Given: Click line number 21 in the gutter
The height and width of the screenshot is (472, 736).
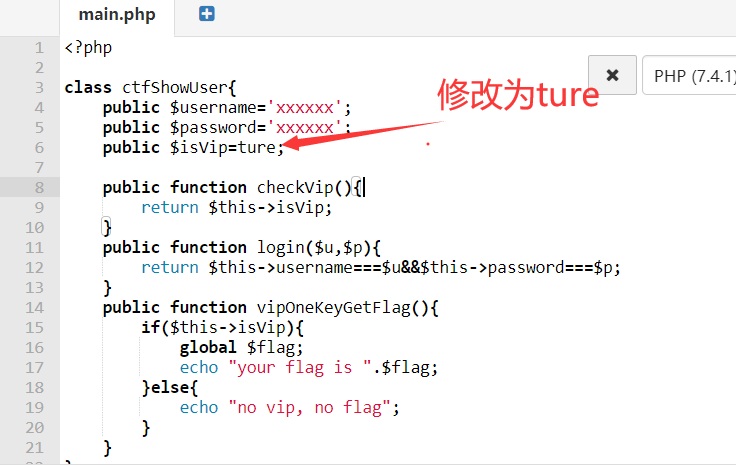Looking at the screenshot, I should (35, 447).
